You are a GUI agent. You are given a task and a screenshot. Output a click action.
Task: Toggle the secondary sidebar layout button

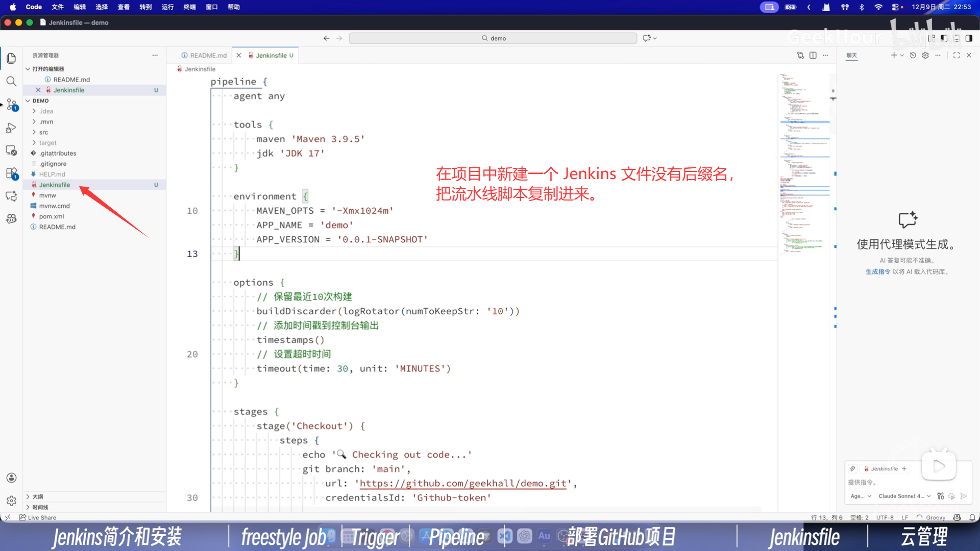(x=969, y=38)
